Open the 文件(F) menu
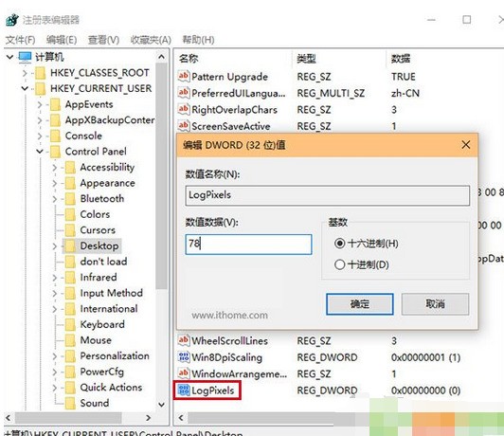The height and width of the screenshot is (436, 504). 20,40
